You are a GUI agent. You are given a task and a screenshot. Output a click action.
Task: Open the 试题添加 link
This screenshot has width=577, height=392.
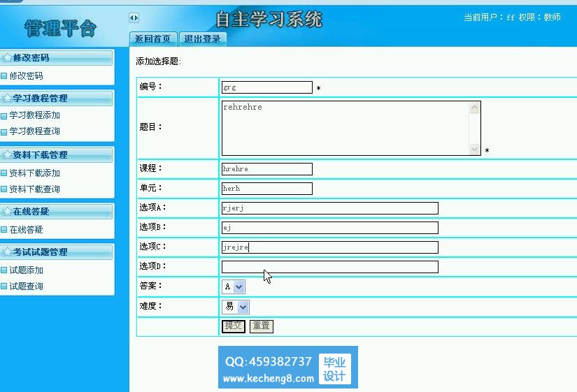(26, 270)
